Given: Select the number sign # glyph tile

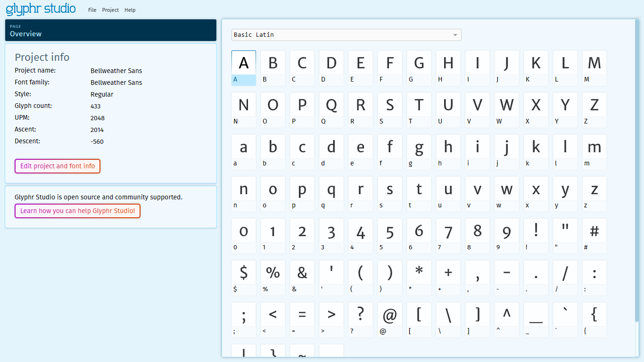Looking at the screenshot, I should [594, 236].
